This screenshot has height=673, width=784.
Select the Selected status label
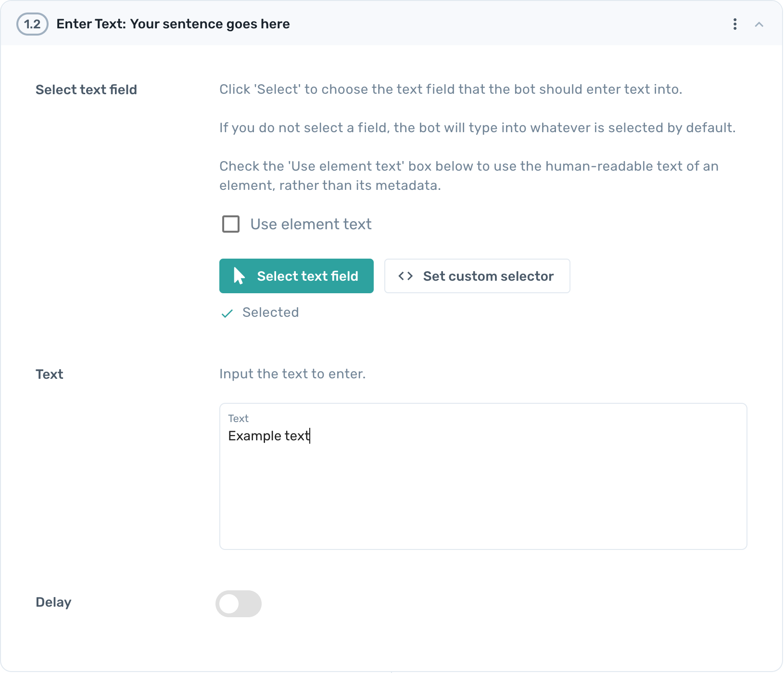click(x=270, y=312)
